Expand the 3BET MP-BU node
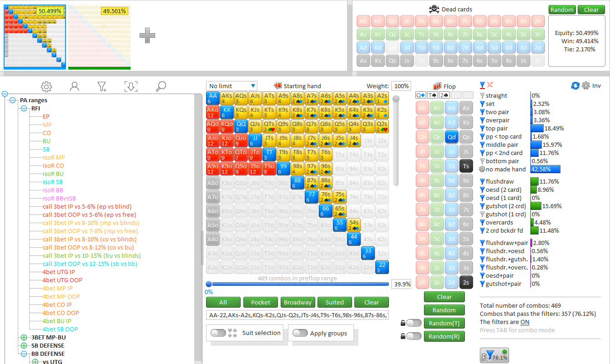The image size is (610, 364). click(24, 338)
